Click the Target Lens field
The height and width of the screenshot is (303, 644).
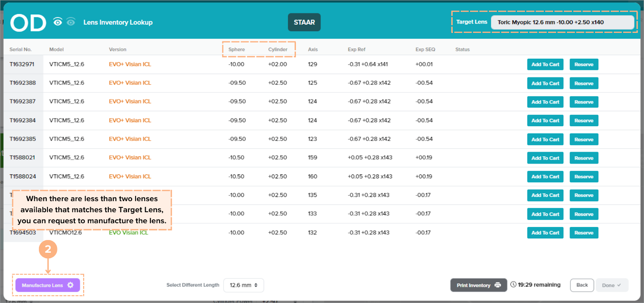562,22
